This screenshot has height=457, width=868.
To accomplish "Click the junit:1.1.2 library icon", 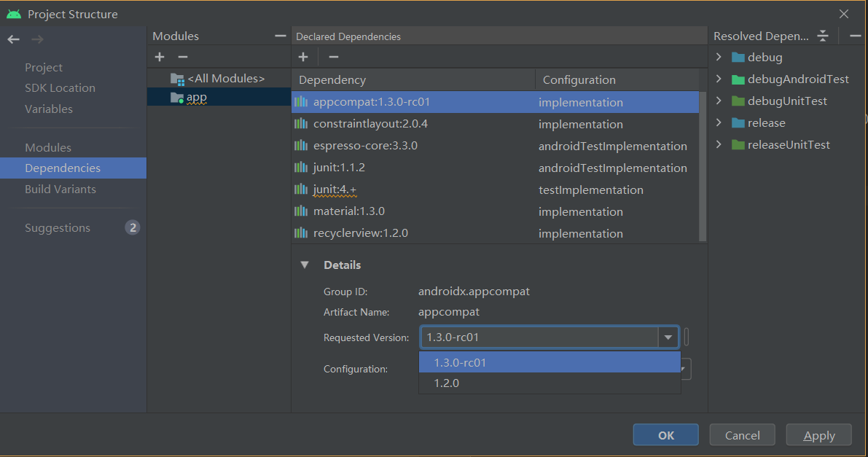I will click(301, 168).
